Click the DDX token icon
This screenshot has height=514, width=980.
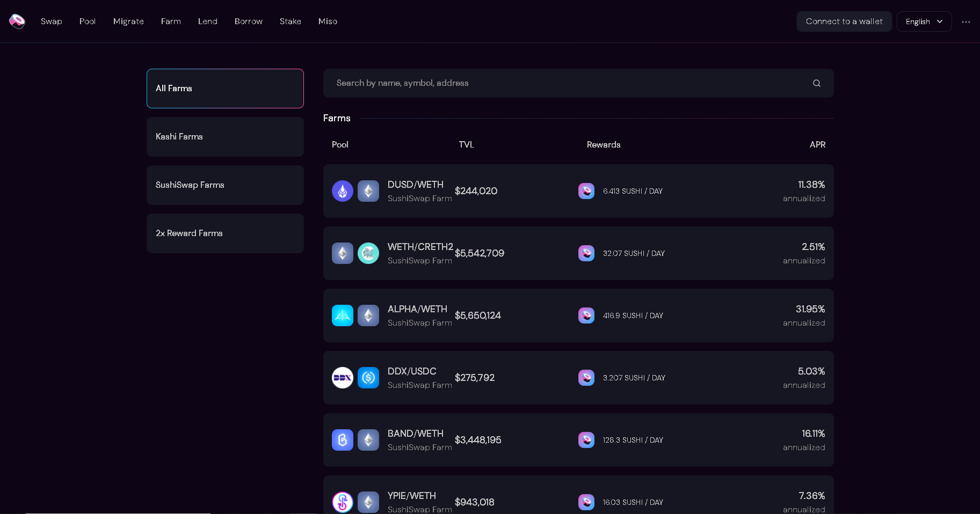point(343,378)
